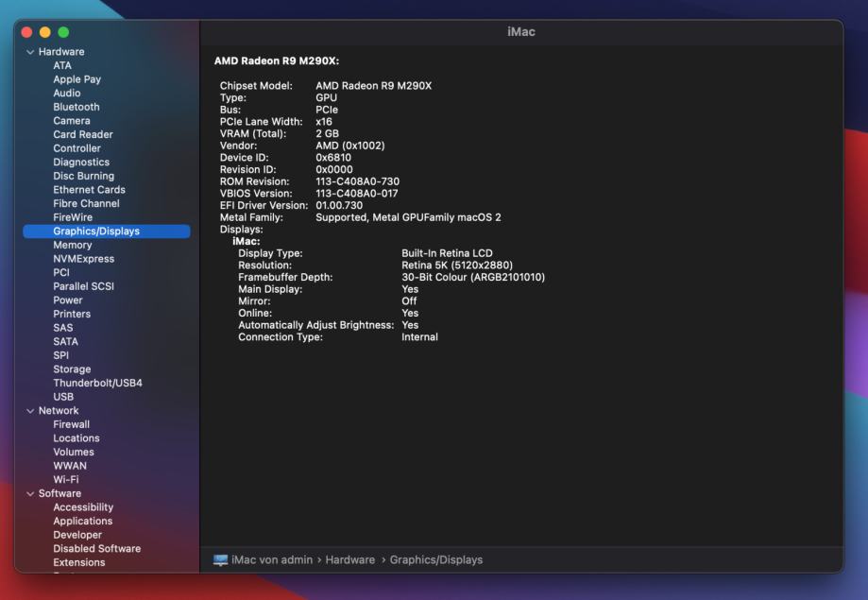The width and height of the screenshot is (868, 600).
Task: Click the Hardware section label
Action: point(61,52)
